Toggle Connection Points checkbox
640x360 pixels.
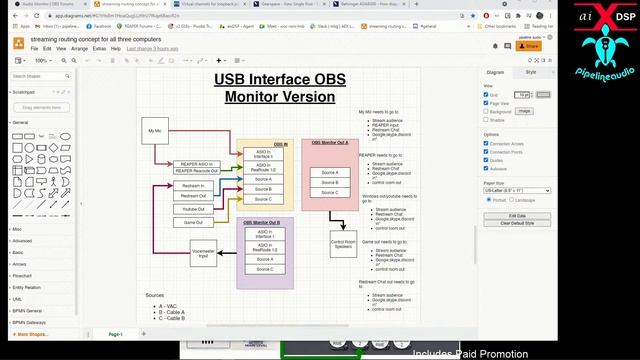coord(486,151)
